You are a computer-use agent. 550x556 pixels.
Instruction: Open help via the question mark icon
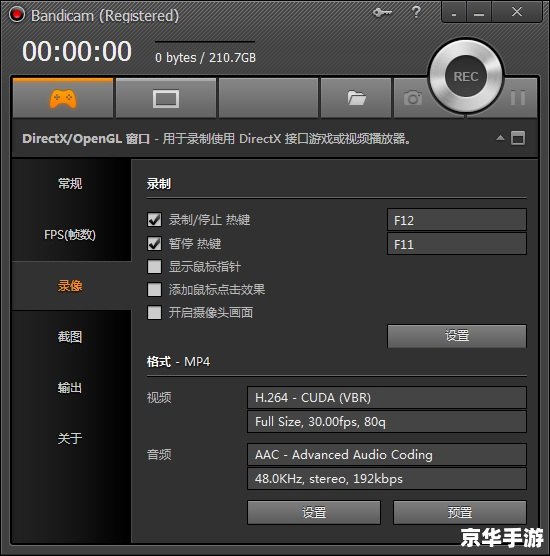coord(416,12)
